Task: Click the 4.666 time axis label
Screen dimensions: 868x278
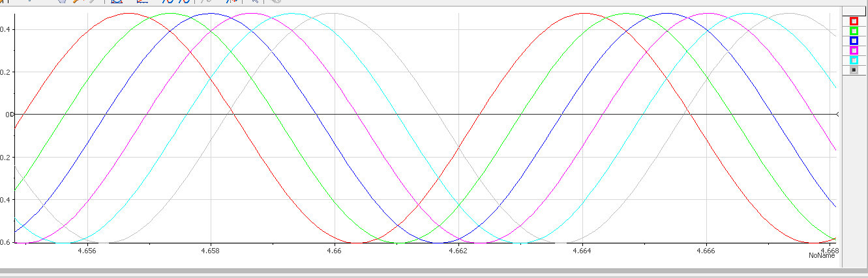Action: 706,251
